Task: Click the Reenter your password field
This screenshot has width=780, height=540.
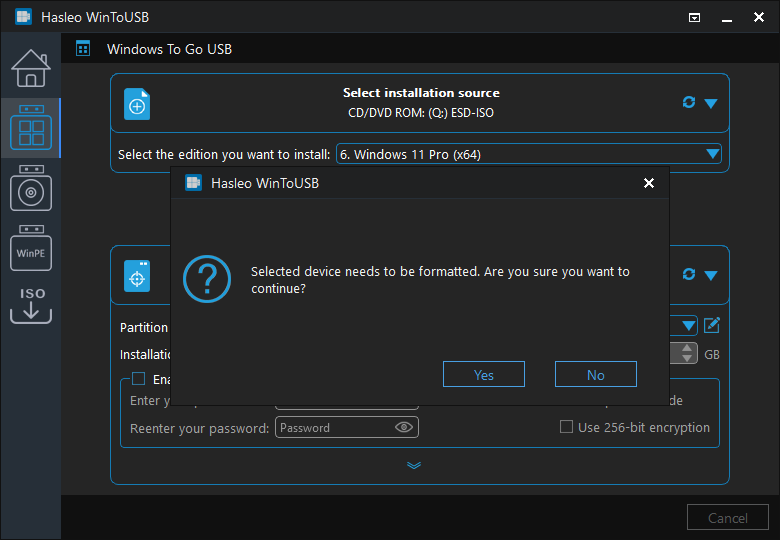Action: tap(347, 428)
